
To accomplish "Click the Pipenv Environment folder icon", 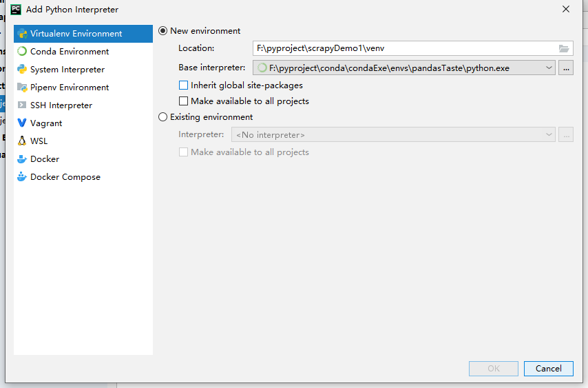I will click(22, 88).
